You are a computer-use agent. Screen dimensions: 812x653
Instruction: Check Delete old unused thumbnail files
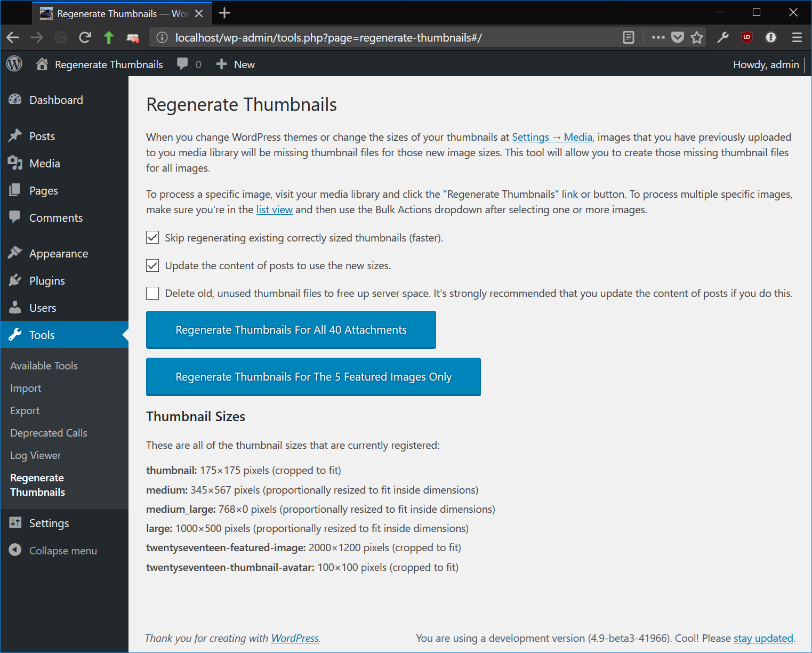152,293
